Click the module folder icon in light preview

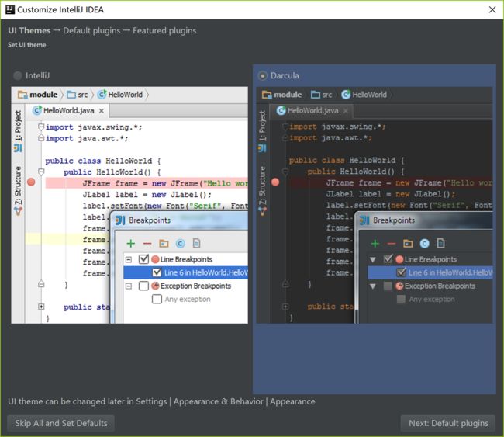coord(22,95)
